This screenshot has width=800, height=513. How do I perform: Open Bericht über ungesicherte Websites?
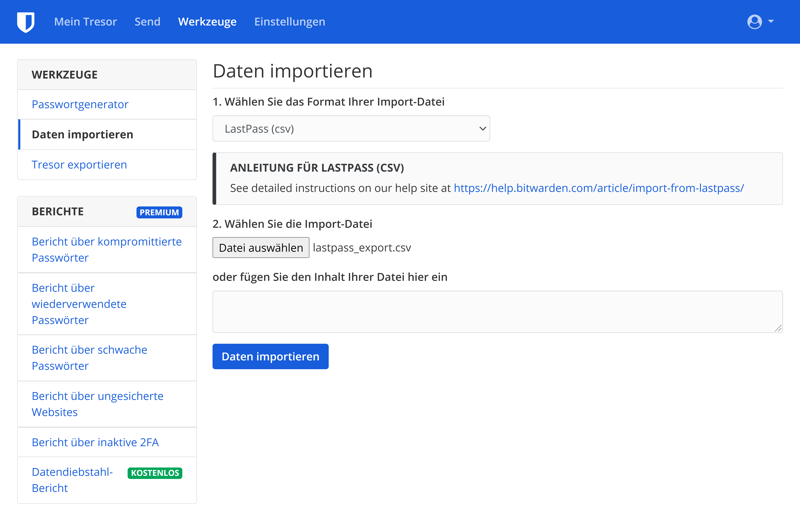(x=97, y=404)
